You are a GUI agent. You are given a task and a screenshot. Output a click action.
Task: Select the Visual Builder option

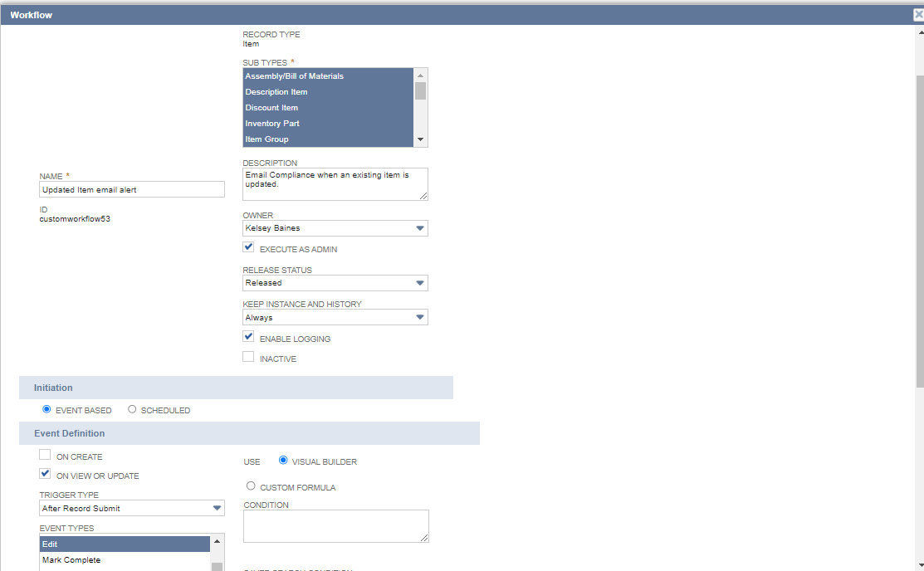[283, 461]
